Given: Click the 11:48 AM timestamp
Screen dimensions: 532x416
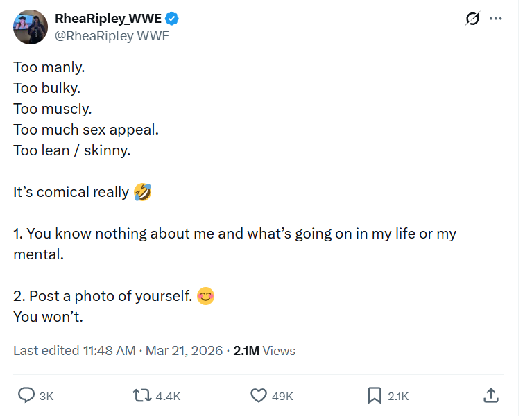Looking at the screenshot, I should tap(109, 351).
